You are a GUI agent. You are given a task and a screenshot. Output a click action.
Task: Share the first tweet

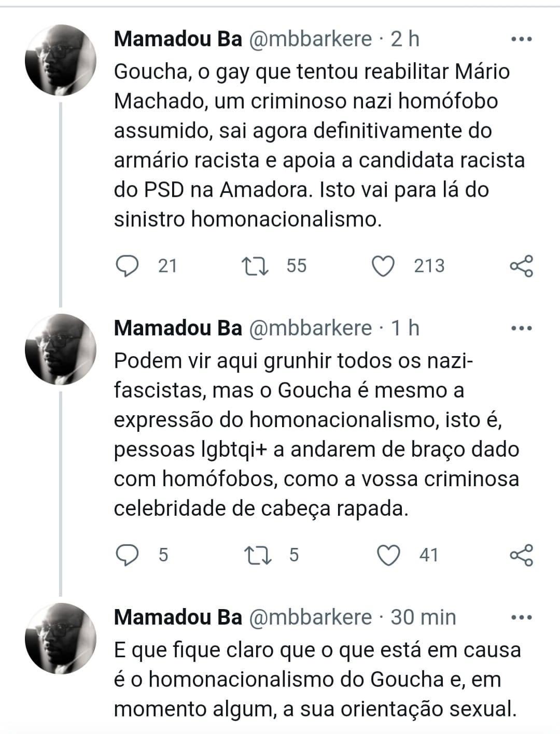point(521,266)
